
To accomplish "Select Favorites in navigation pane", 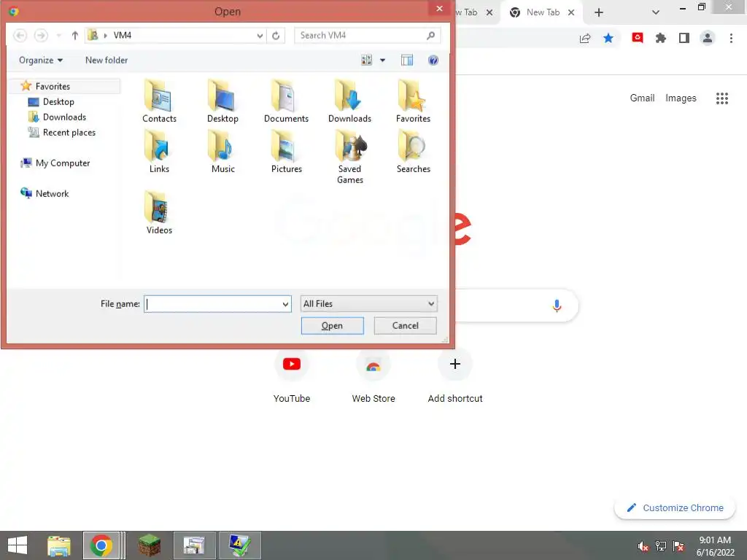I will (x=53, y=86).
